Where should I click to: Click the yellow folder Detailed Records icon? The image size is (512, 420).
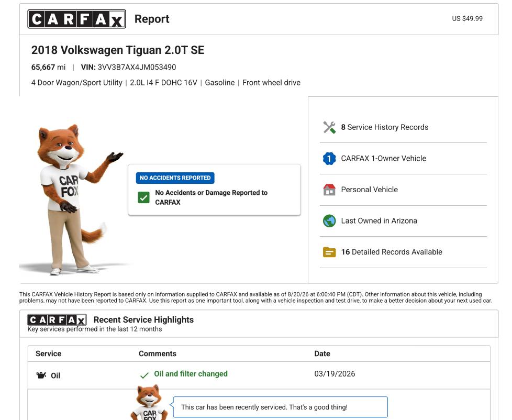click(x=329, y=252)
